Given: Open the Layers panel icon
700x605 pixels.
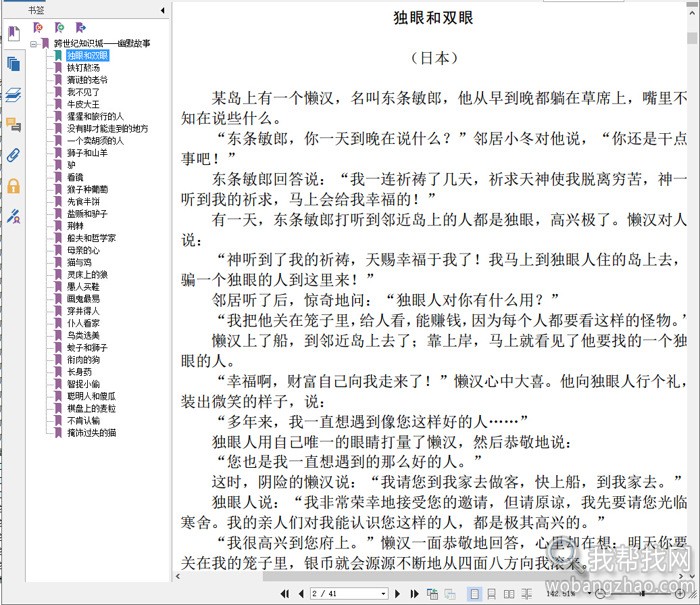Looking at the screenshot, I should tap(14, 95).
